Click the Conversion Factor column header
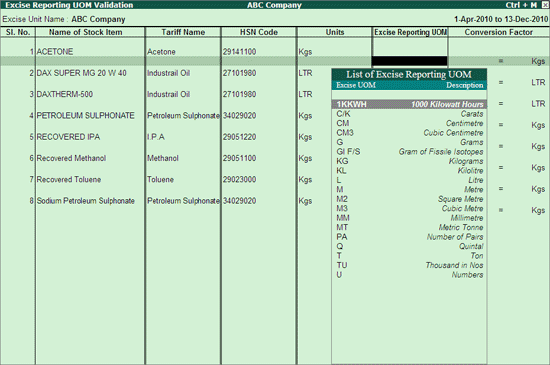Viewport: 550px width, 365px height. point(498,32)
